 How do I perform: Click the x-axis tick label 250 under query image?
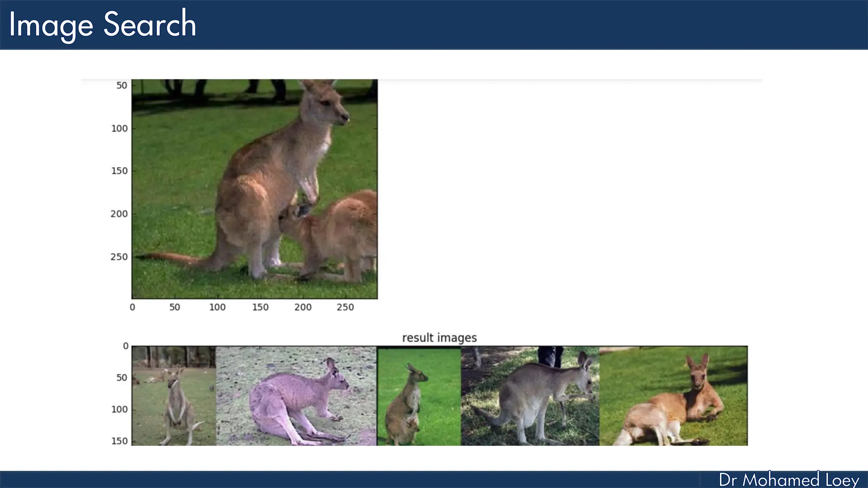pos(345,307)
